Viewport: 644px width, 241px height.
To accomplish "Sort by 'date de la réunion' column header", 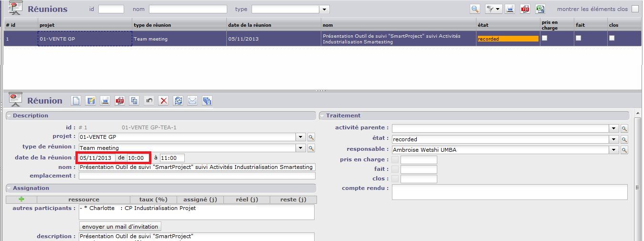I will (250, 25).
